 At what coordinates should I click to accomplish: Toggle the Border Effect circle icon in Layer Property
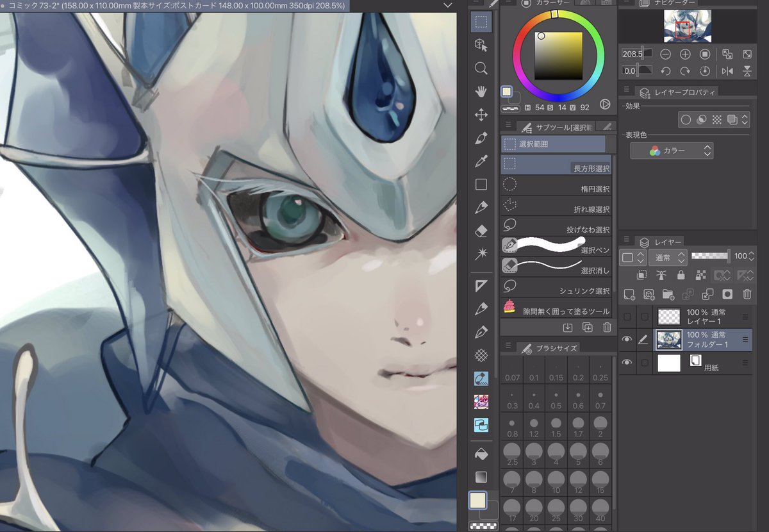pos(686,119)
